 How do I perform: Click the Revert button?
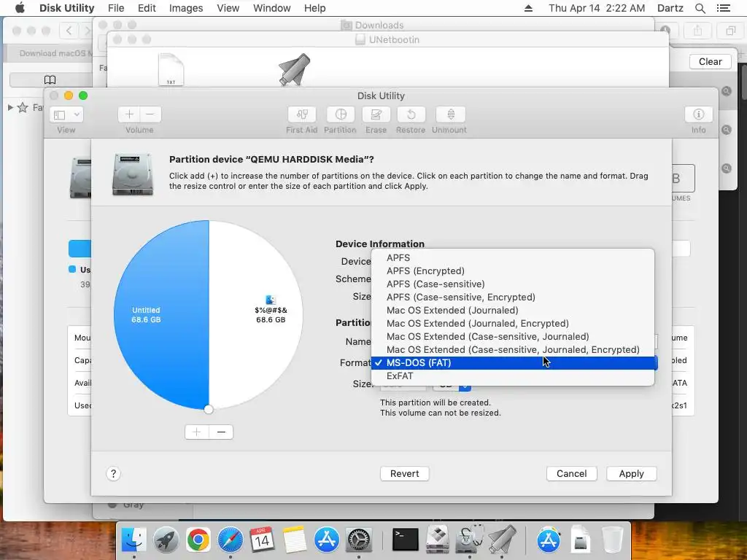[404, 474]
